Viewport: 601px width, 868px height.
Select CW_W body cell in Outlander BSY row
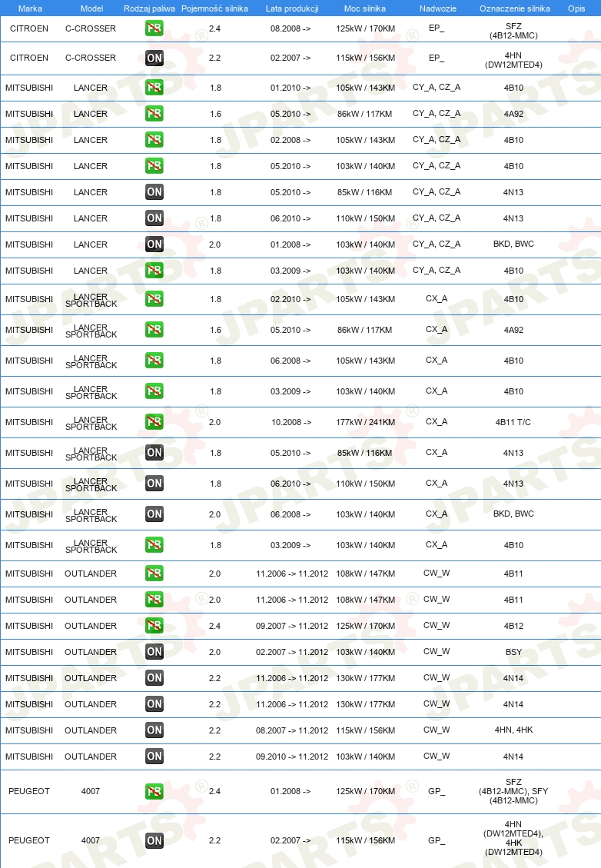[x=437, y=651]
